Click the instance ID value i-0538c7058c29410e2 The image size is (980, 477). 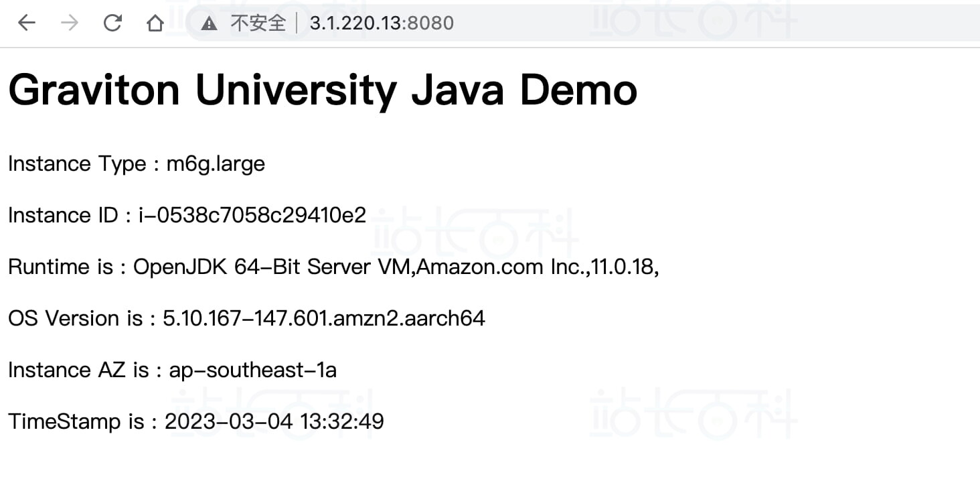(252, 216)
